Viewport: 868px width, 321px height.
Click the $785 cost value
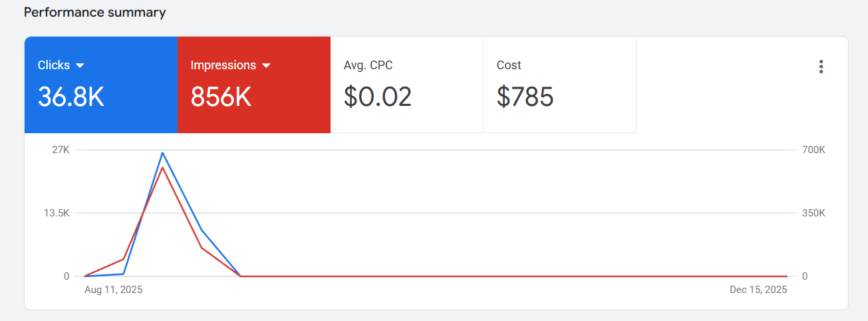coord(525,97)
